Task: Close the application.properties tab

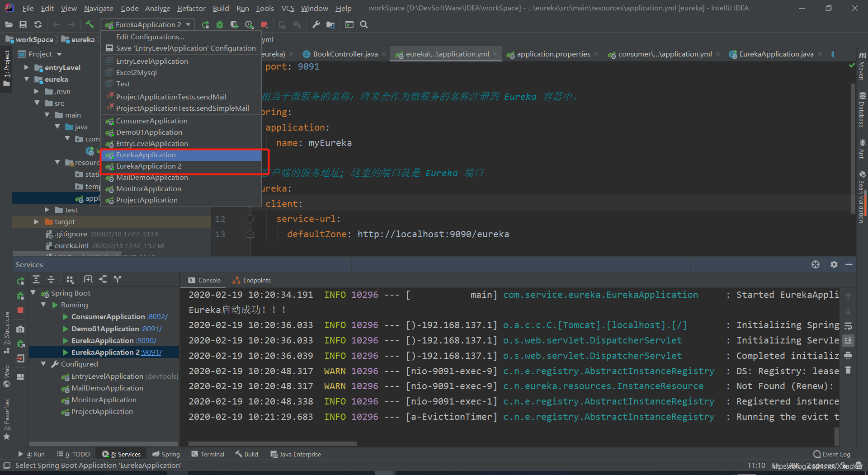Action: (596, 54)
